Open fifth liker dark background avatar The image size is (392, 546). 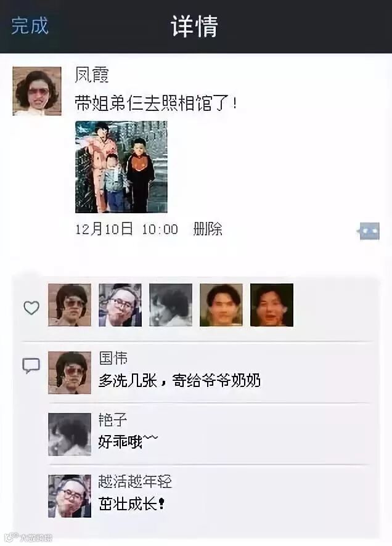pyautogui.click(x=272, y=305)
